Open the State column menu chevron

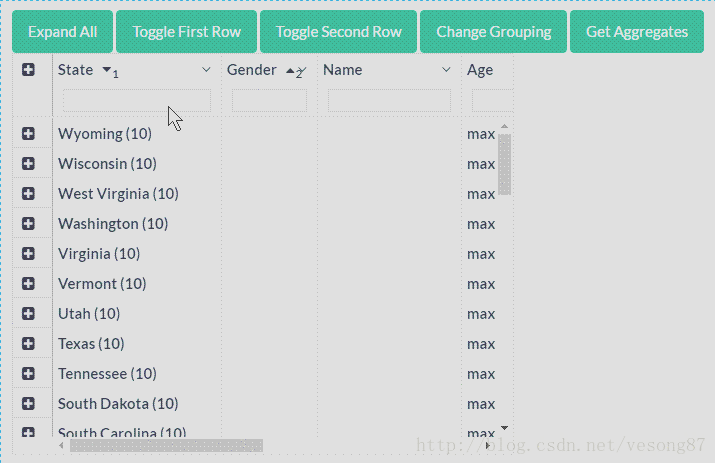point(206,70)
